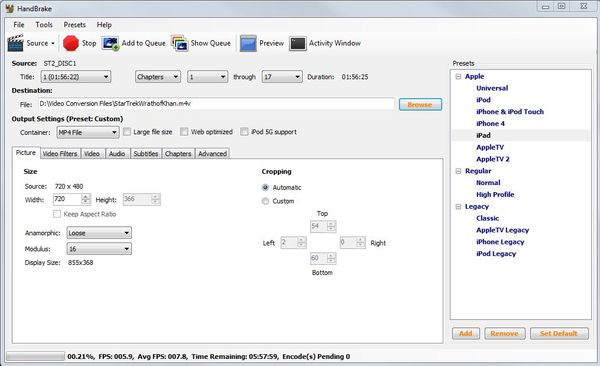
Task: Select the AppleTV 2 preset
Action: click(493, 159)
